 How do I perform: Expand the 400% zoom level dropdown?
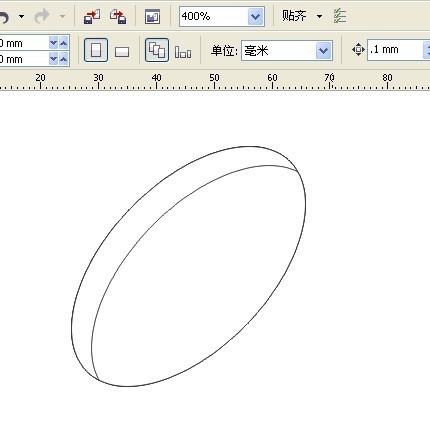256,16
